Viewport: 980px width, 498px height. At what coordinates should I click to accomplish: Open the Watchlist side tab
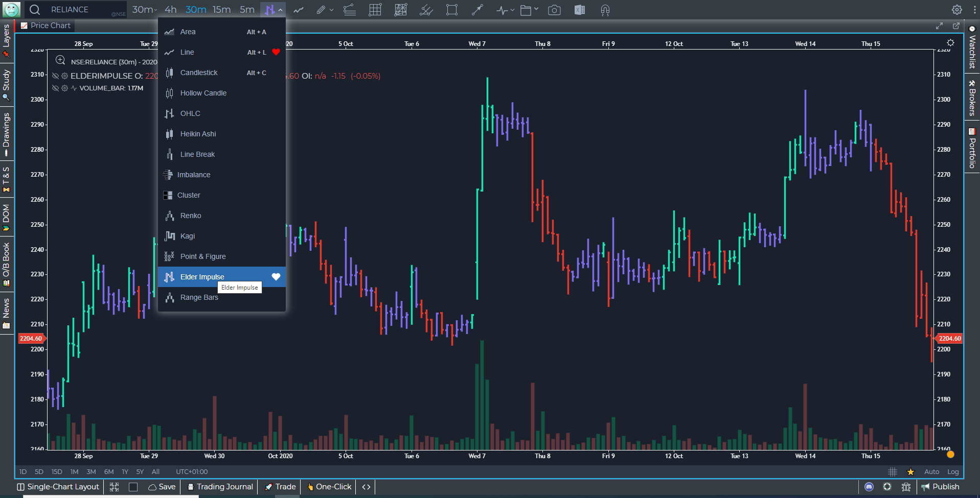972,47
